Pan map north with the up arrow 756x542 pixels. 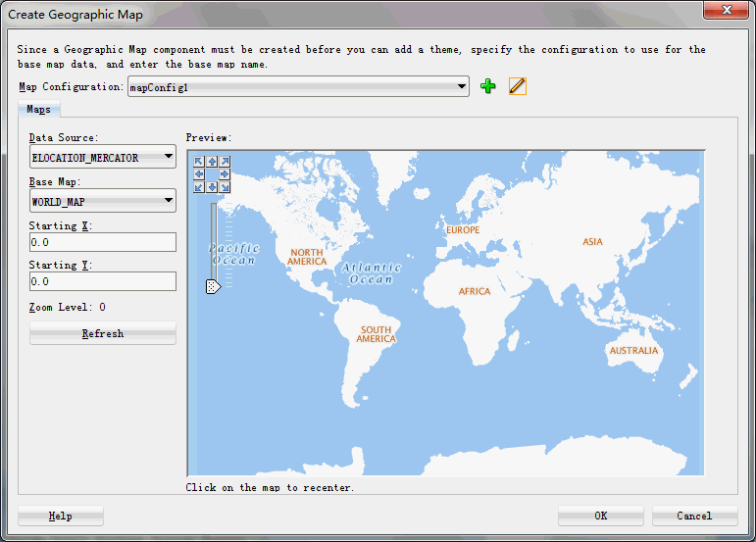tap(212, 162)
